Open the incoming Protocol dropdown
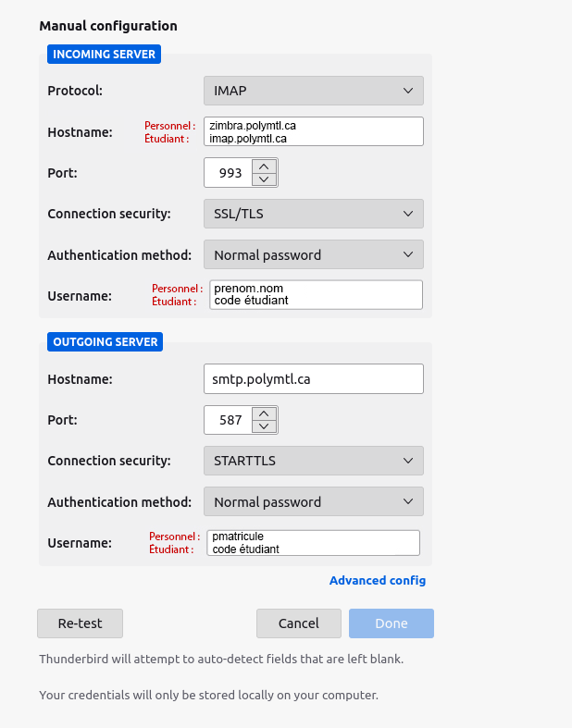572x728 pixels. point(313,91)
